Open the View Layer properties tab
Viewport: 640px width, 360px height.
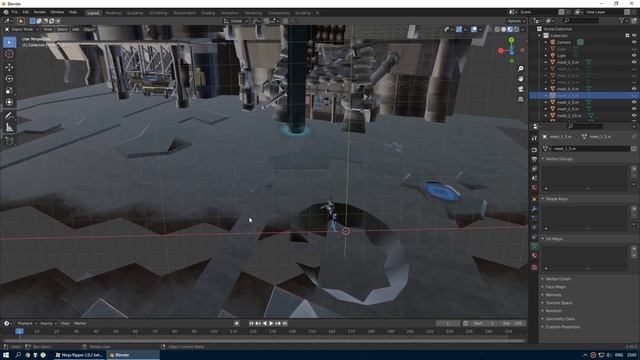pos(534,169)
